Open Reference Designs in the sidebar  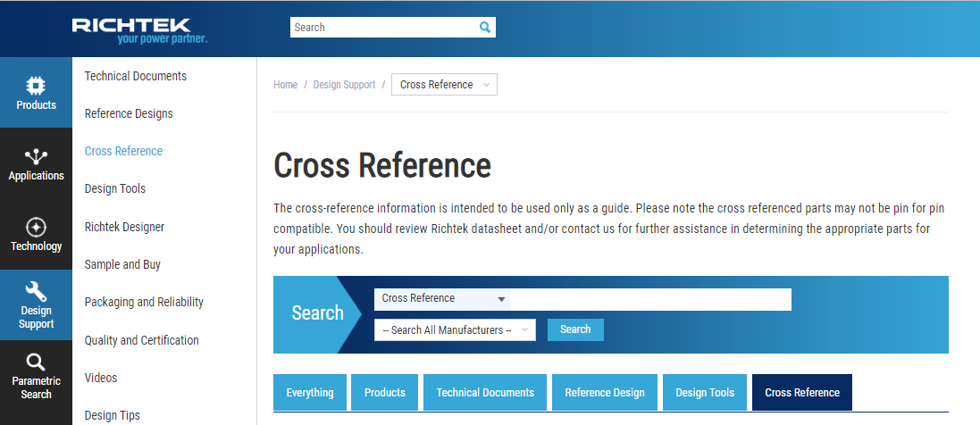[x=129, y=113]
